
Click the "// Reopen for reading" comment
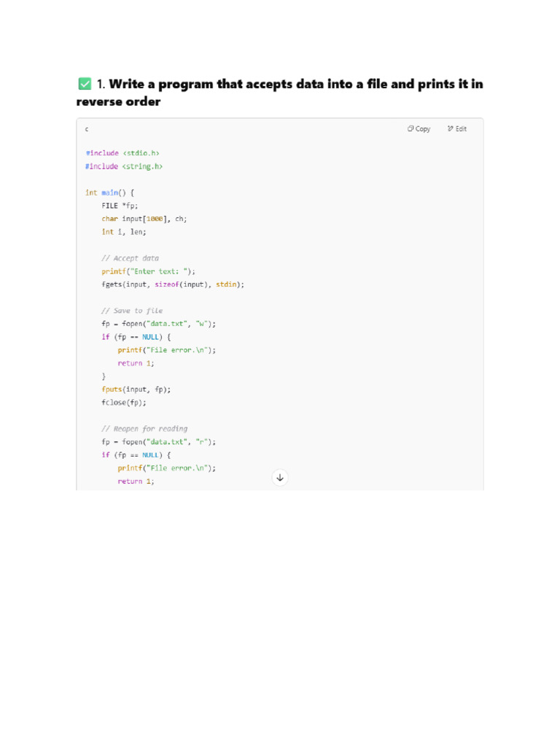(144, 429)
